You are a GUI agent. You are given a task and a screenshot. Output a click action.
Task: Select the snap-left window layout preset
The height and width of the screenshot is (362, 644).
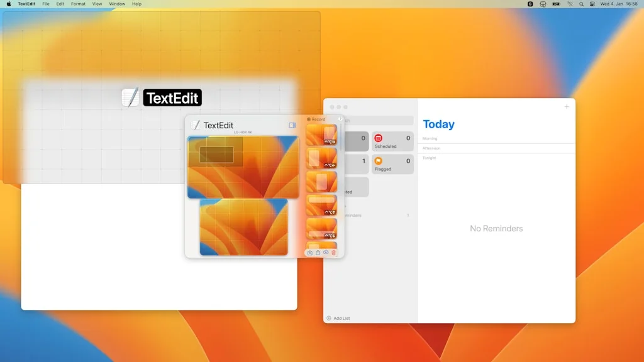coord(321,156)
